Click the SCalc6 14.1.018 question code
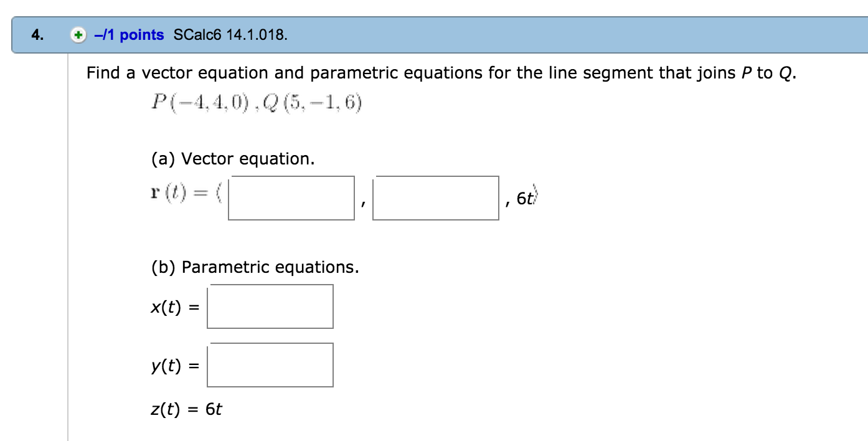868x441 pixels. pyautogui.click(x=231, y=36)
